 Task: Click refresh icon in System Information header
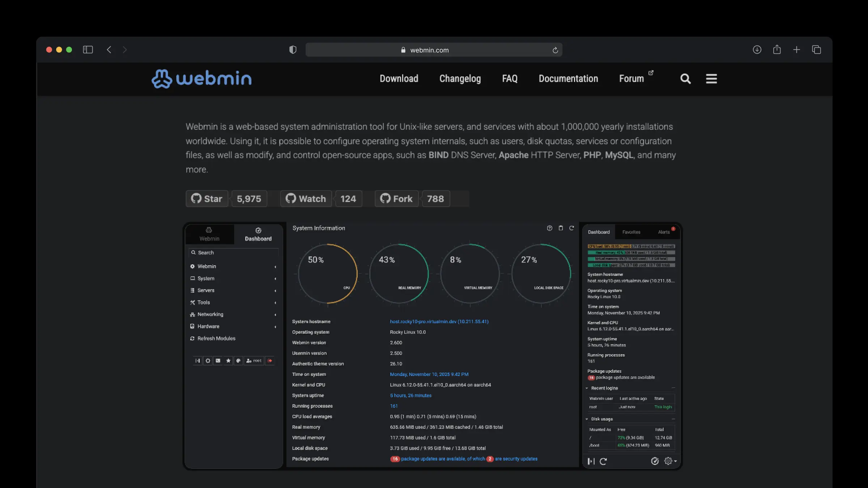click(x=572, y=228)
